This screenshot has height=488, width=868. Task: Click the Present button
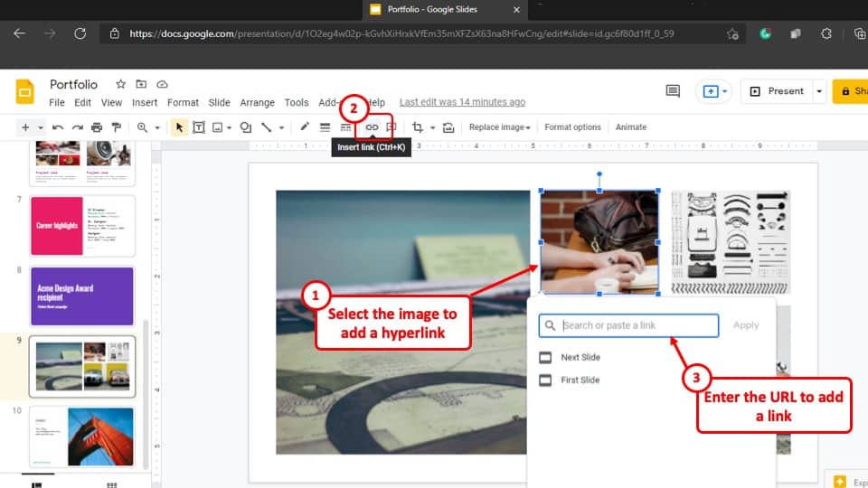[777, 91]
